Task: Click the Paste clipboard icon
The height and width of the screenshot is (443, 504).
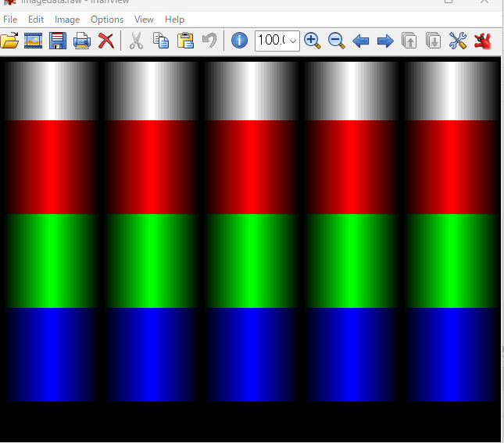Action: coord(185,41)
